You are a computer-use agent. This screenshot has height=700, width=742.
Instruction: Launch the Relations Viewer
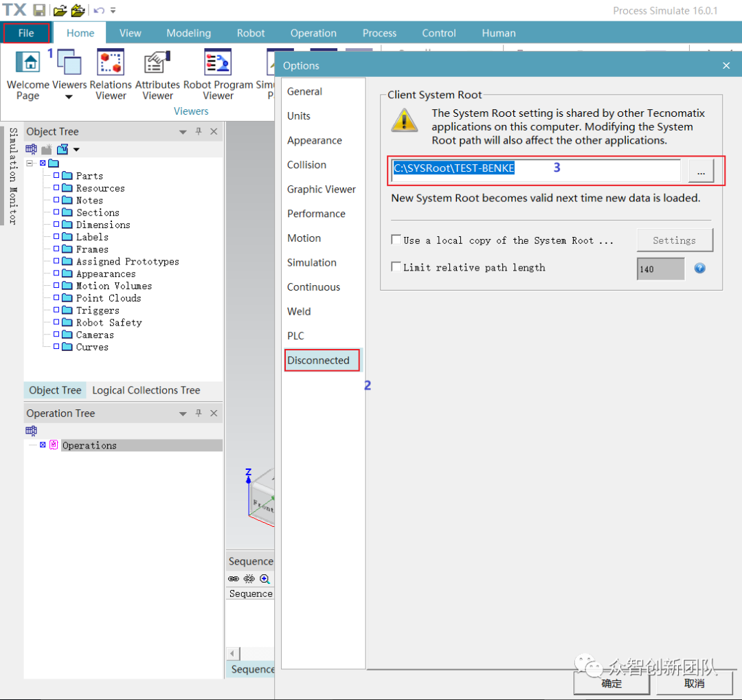(x=110, y=75)
